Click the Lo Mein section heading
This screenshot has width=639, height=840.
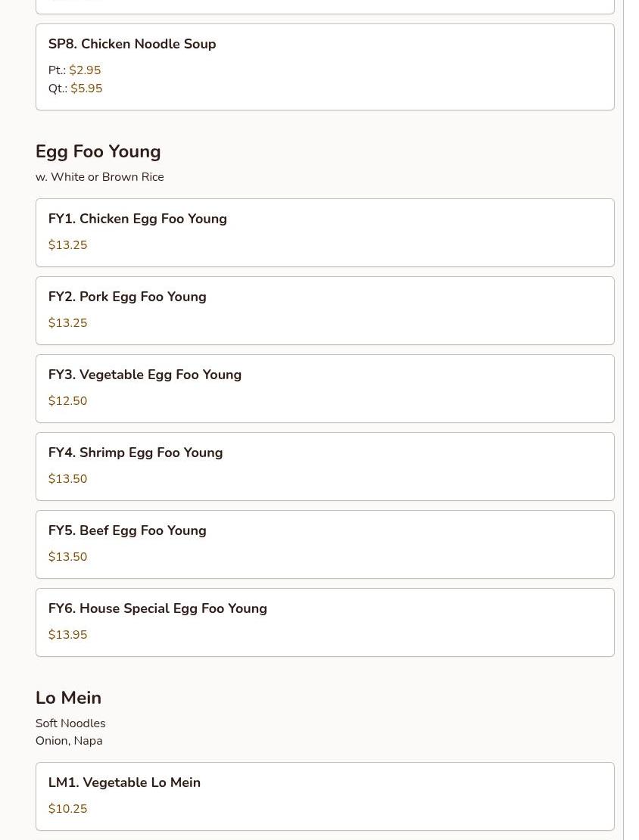tap(68, 698)
